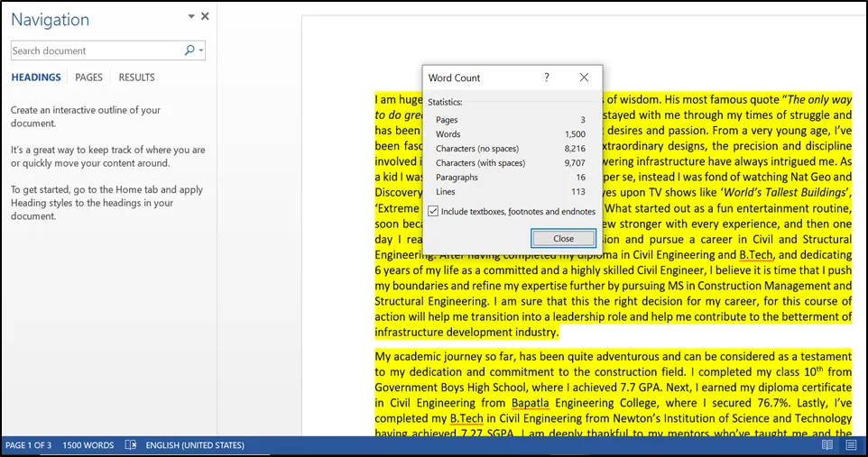The image size is (868, 457).
Task: Click the text 'infrastructure development industry.'
Action: [466, 332]
